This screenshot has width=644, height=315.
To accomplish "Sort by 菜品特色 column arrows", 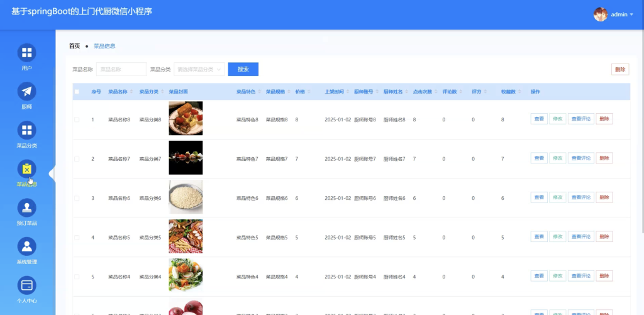I will pyautogui.click(x=259, y=92).
